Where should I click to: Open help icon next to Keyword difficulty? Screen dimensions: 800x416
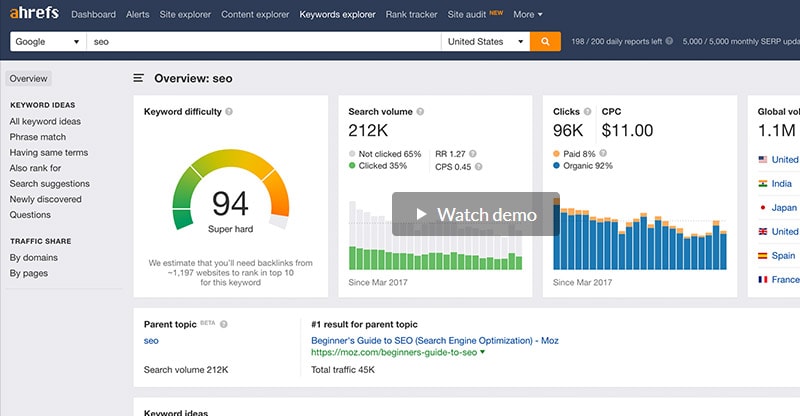(x=229, y=111)
